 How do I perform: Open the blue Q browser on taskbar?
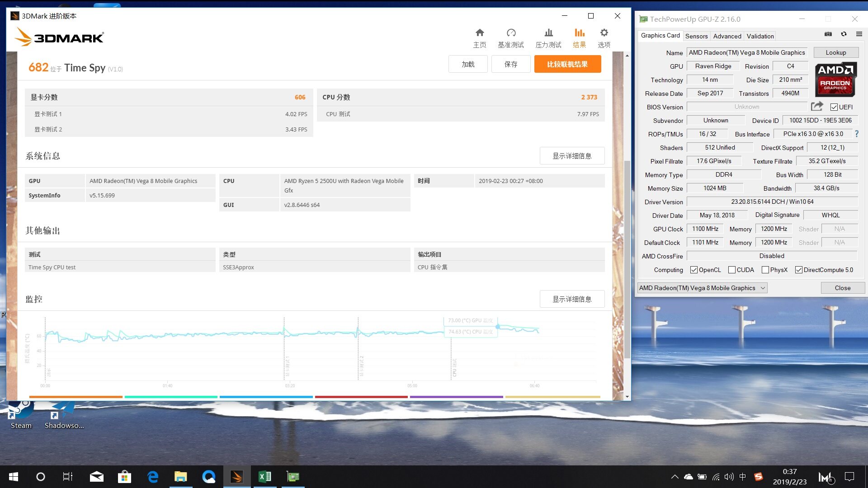coord(209,477)
